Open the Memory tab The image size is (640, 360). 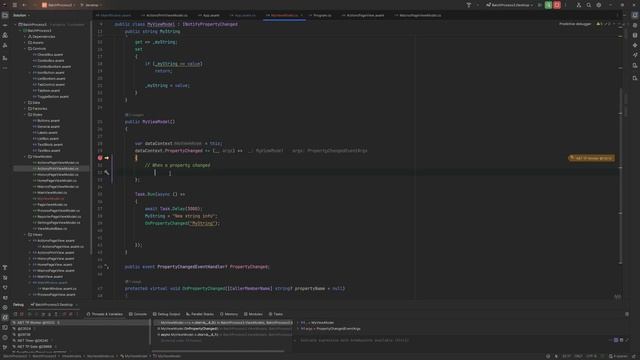(229, 314)
